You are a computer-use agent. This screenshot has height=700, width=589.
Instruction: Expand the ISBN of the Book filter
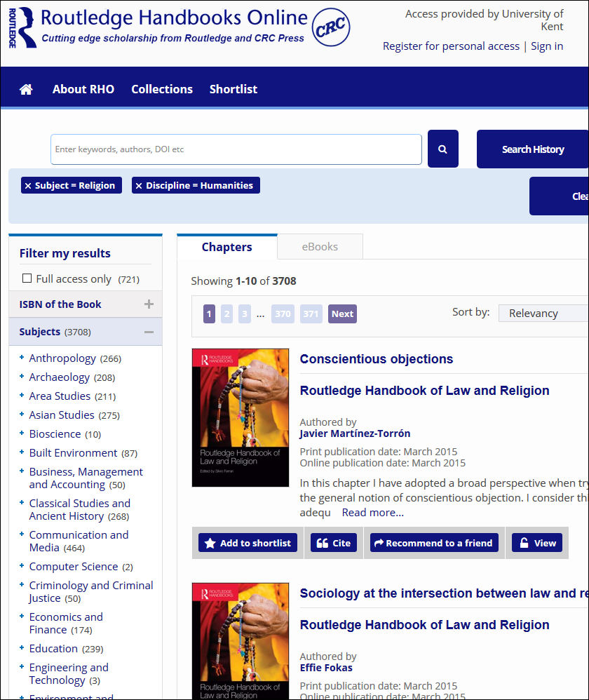(148, 304)
